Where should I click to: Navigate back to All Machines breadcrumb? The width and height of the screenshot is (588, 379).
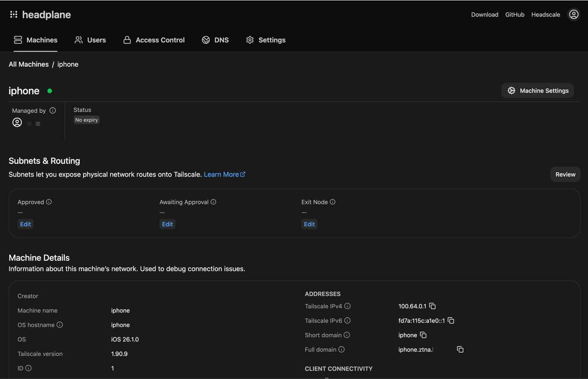pyautogui.click(x=29, y=64)
